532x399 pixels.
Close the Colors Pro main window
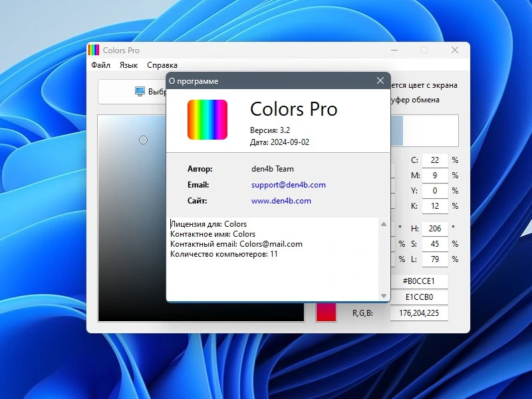[455, 51]
